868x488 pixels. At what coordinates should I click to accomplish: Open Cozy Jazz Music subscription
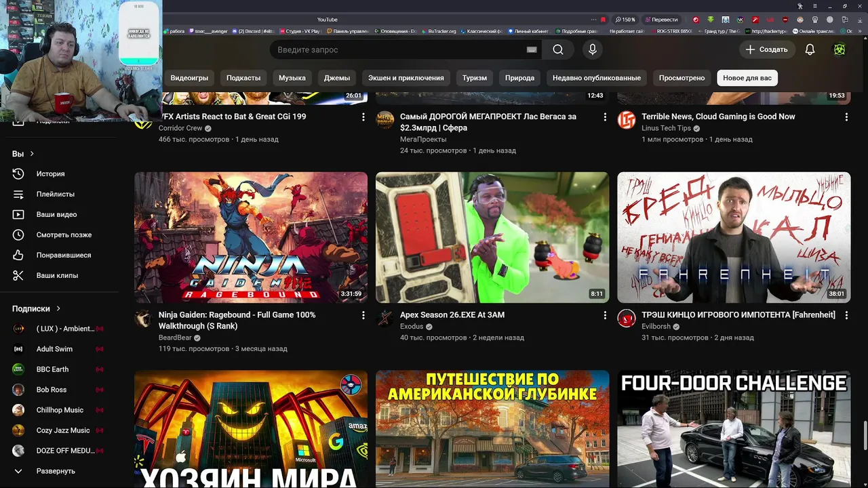[60, 430]
